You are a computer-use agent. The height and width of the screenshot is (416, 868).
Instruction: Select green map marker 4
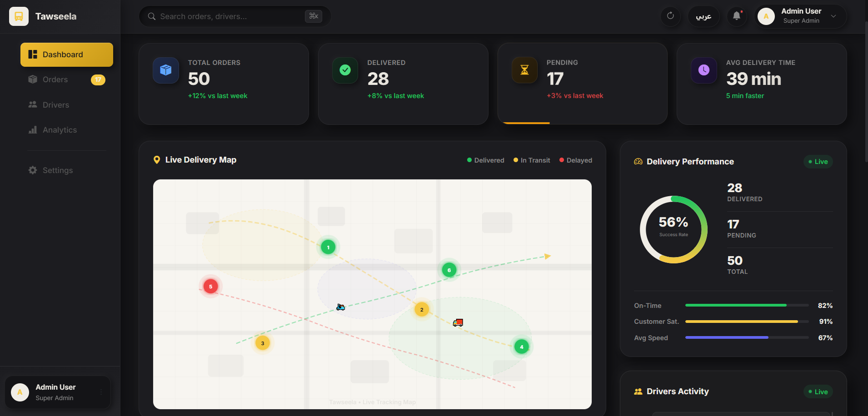tap(522, 347)
